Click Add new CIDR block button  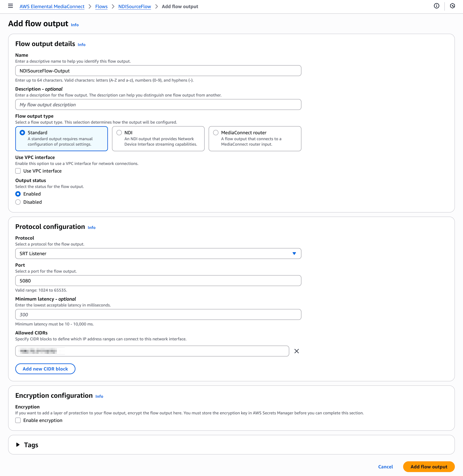pyautogui.click(x=45, y=369)
